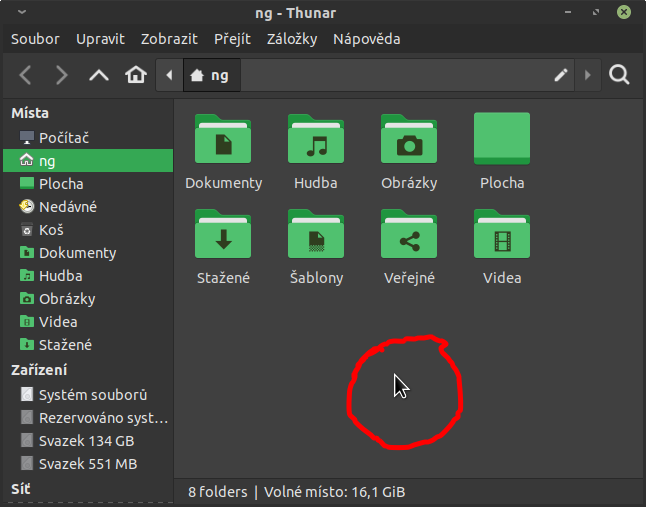Image resolution: width=646 pixels, height=507 pixels.
Task: Click right path bar scroll arrow
Action: click(587, 75)
